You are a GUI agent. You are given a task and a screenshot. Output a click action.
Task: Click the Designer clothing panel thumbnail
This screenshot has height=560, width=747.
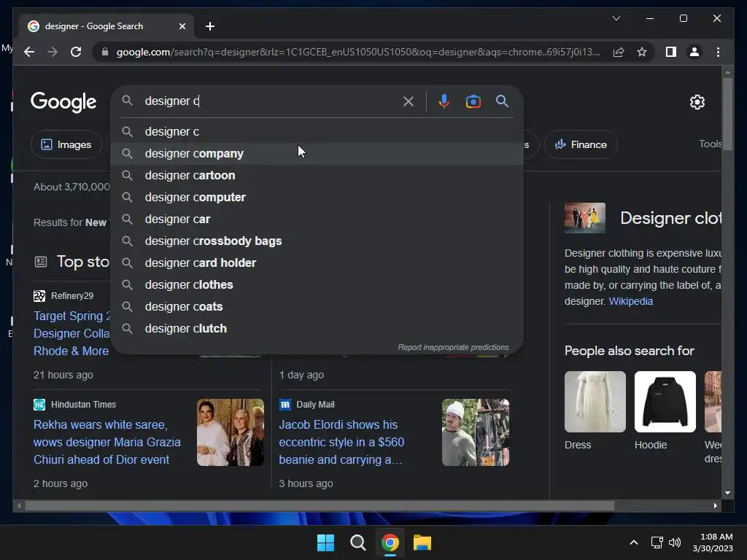coord(584,218)
